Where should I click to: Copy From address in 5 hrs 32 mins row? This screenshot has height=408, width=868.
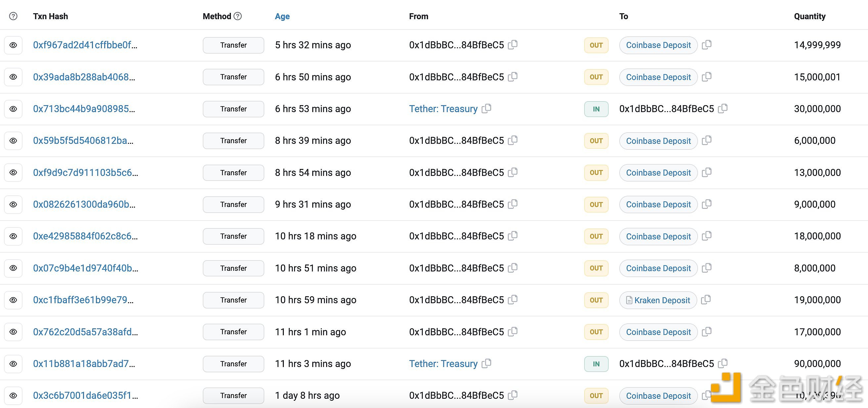coord(513,45)
